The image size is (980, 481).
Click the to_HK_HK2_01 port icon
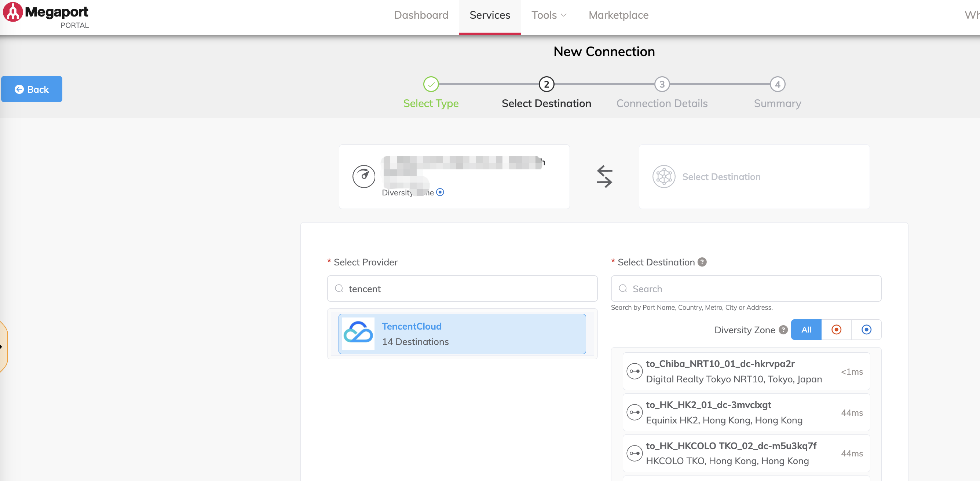tap(634, 412)
